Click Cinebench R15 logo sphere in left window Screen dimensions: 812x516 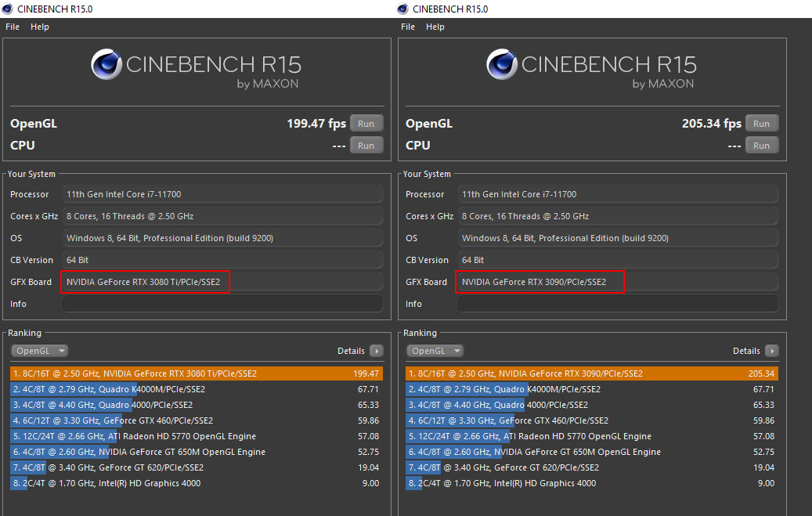tap(106, 64)
